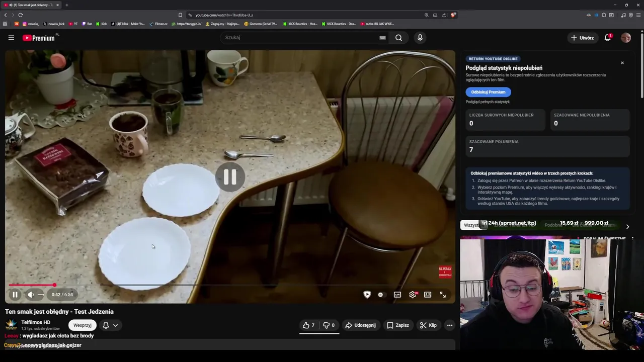
Task: Open zoom icon in address bar
Action: click(x=427, y=15)
